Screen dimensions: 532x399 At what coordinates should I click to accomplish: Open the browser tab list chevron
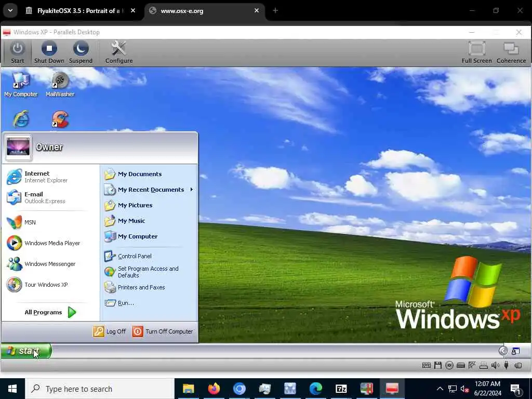click(10, 10)
